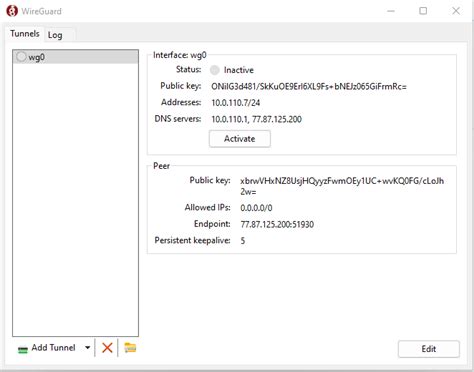Click the green Add Tunnel icon
Screen dimensions: 474x372
point(23,349)
